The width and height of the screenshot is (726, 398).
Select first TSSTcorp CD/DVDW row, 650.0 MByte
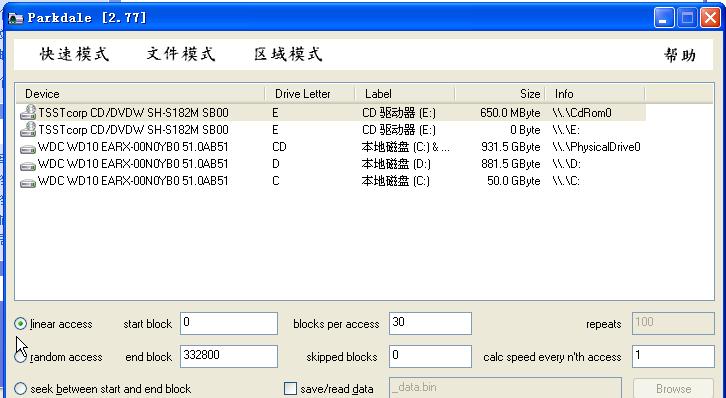(x=331, y=112)
